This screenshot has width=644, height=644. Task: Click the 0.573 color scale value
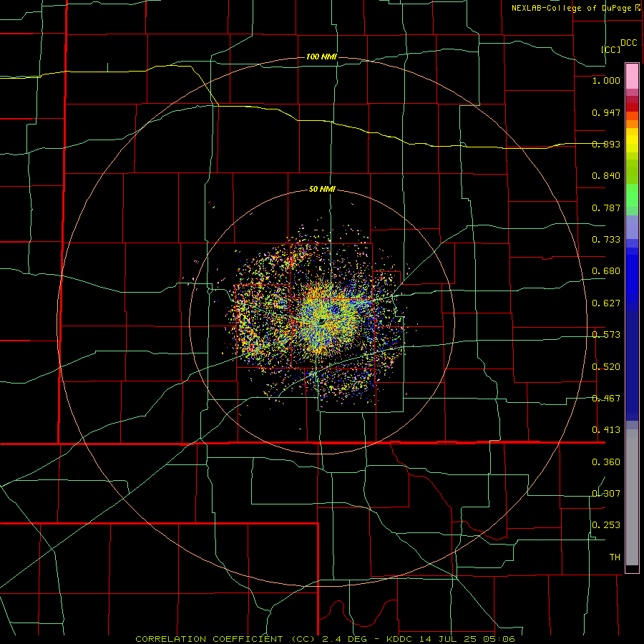click(x=606, y=335)
